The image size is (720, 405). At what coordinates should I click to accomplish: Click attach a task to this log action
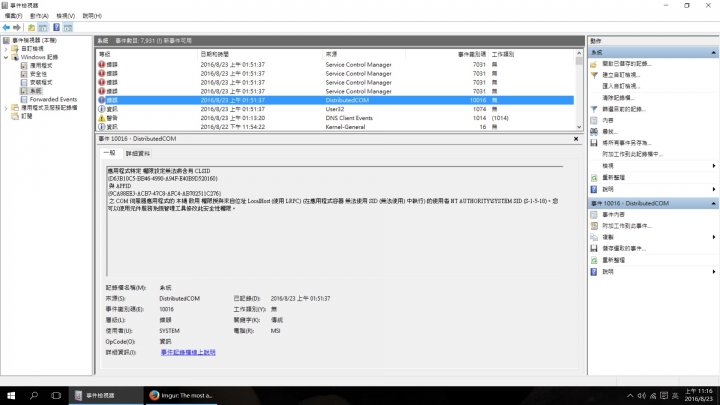coord(632,154)
